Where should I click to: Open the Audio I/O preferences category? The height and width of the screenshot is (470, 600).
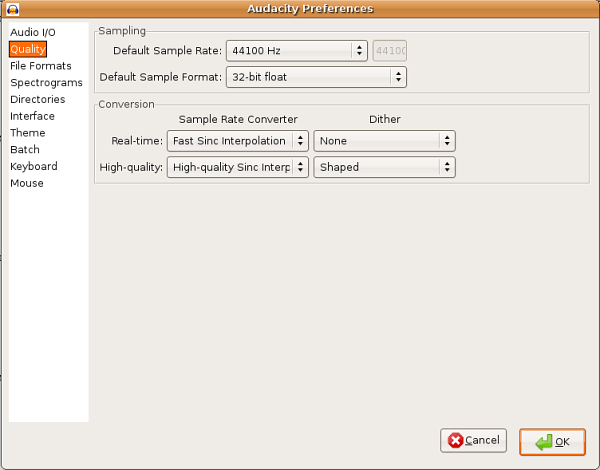tap(33, 32)
